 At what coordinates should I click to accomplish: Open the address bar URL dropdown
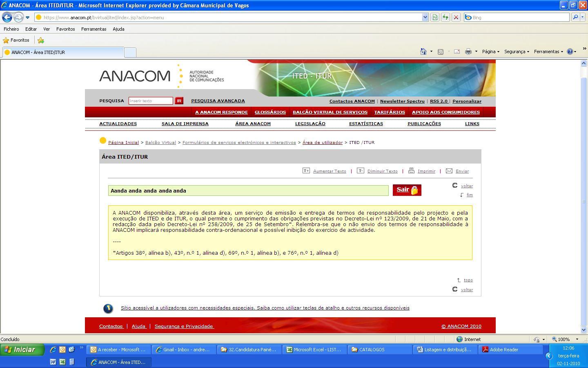point(425,17)
